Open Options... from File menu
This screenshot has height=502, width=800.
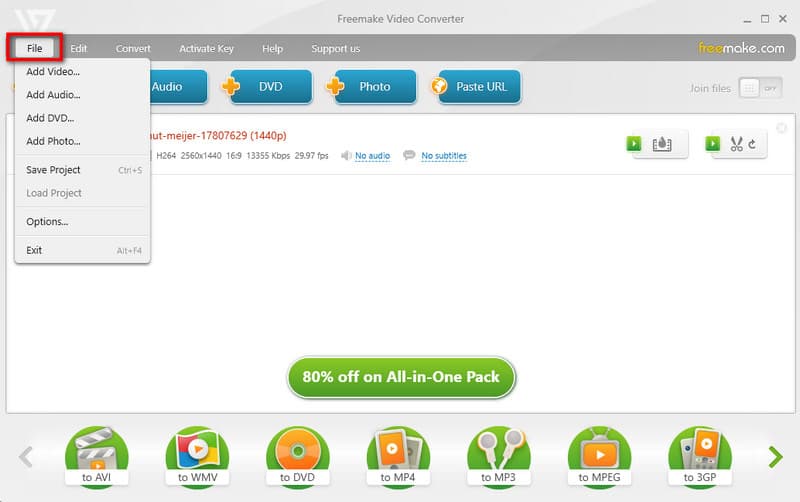(x=82, y=222)
